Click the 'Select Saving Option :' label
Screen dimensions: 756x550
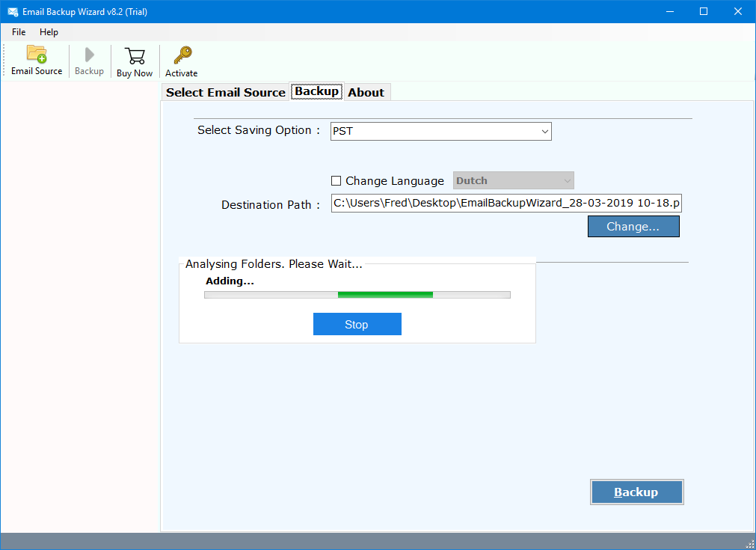[259, 130]
